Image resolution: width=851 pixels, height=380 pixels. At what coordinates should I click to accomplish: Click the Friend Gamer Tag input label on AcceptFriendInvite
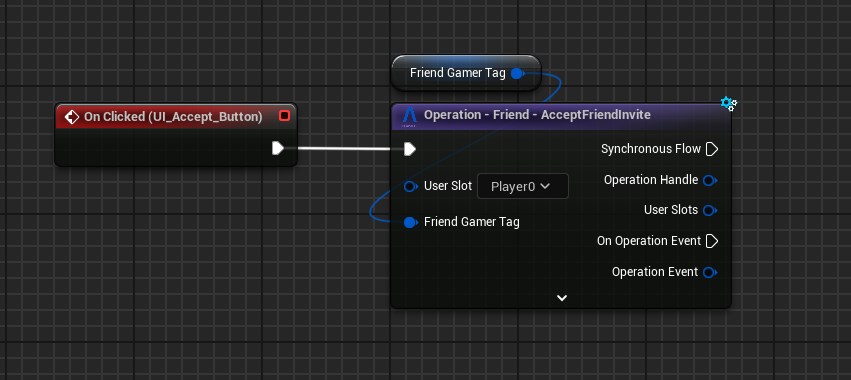pos(472,221)
